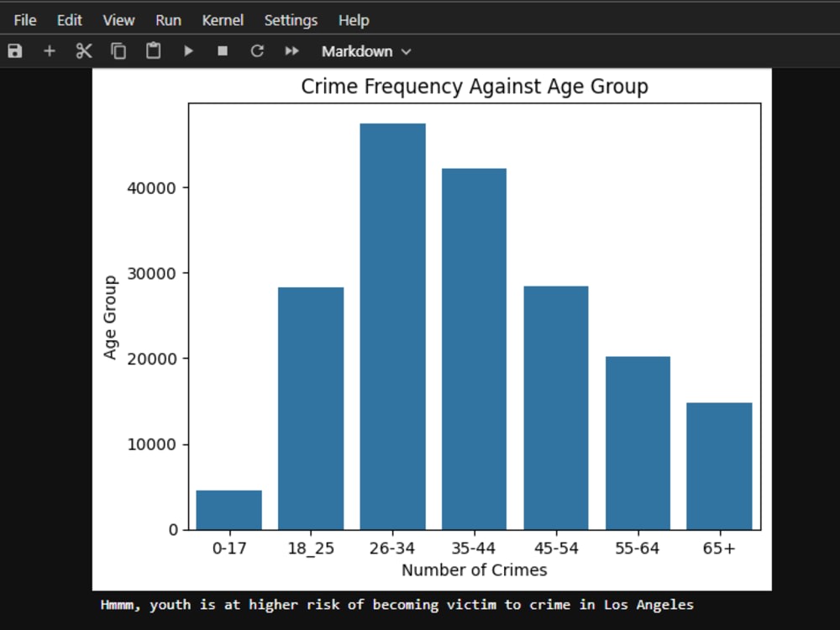
Task: Click the chart title Crime Frequency Against Age Group
Action: [x=475, y=87]
